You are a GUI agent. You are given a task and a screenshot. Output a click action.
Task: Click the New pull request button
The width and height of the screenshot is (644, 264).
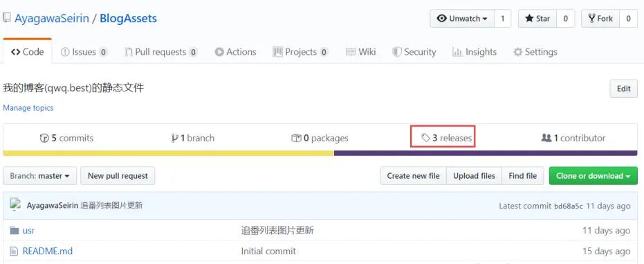(118, 175)
